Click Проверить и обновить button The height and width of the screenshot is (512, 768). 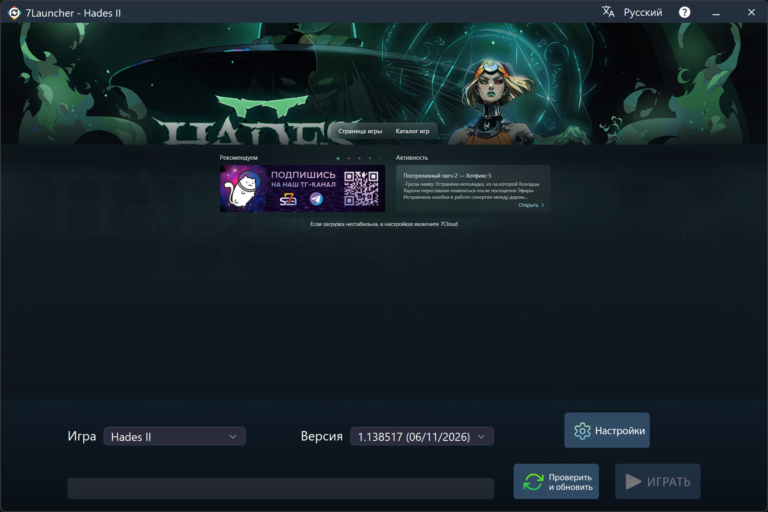(556, 482)
